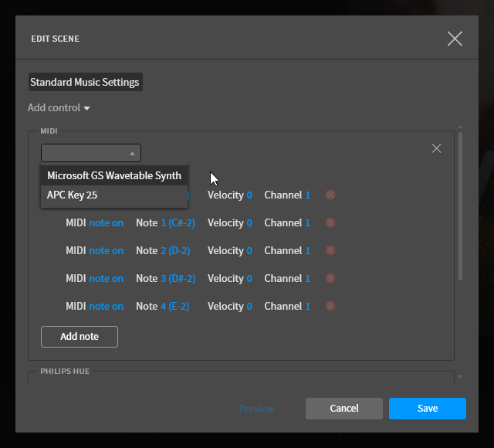
Task: Edit the scene name Standard Music Settings
Action: 86,82
